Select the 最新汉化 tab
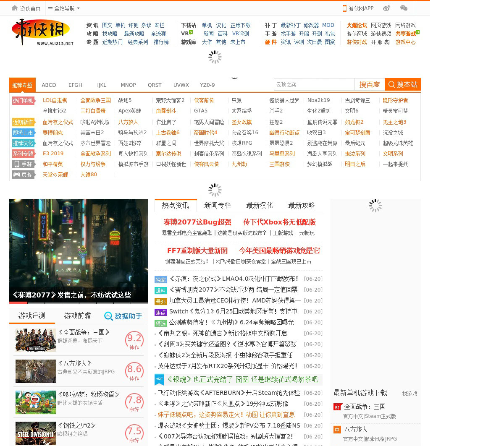This screenshot has height=446, width=504. (260, 205)
